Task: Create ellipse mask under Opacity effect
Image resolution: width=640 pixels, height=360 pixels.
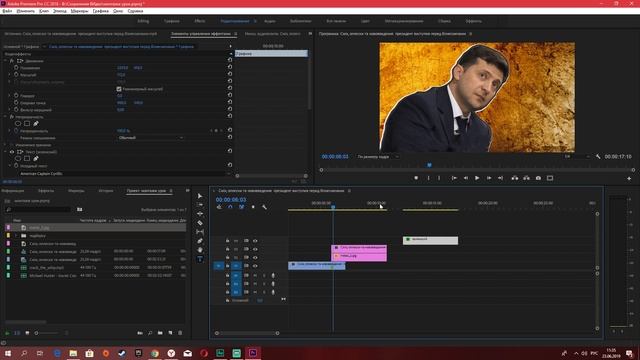Action: coord(18,123)
